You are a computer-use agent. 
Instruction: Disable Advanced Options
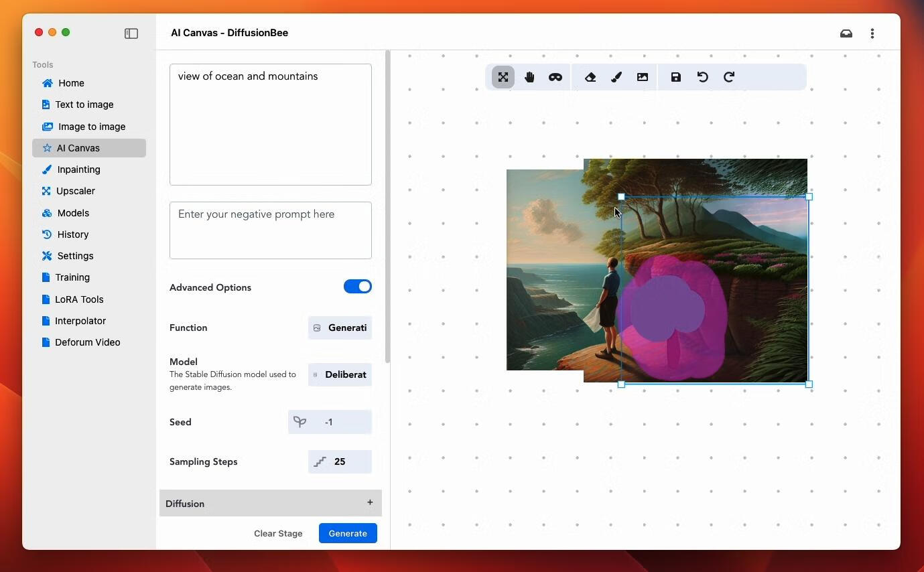[357, 286]
